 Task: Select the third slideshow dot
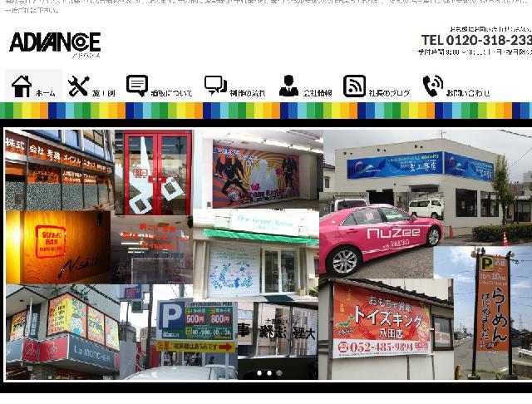tap(279, 372)
